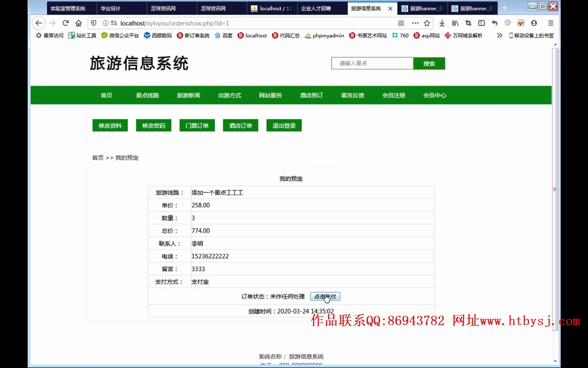Open the 万网域名解析 bookmark
588x368 pixels.
[463, 35]
